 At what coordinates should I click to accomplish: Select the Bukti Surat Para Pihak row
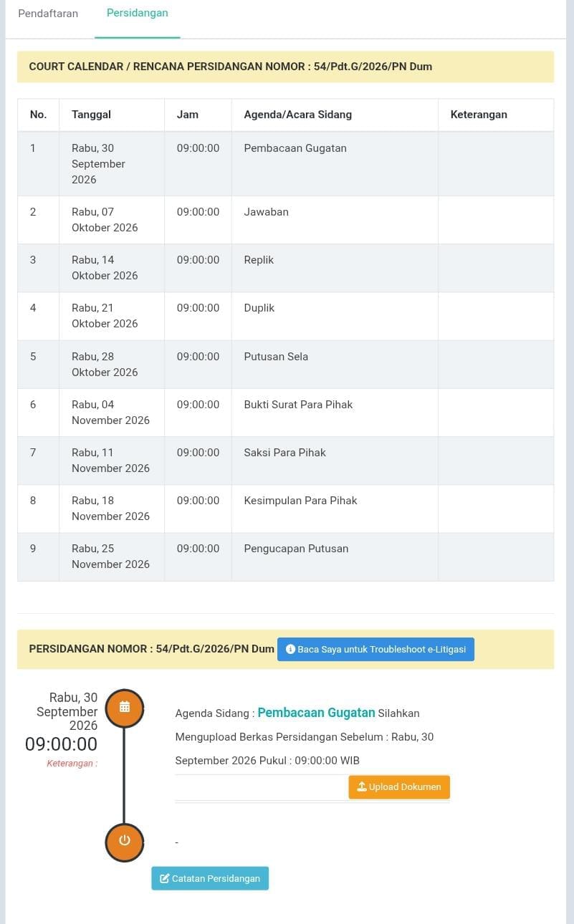coord(285,413)
